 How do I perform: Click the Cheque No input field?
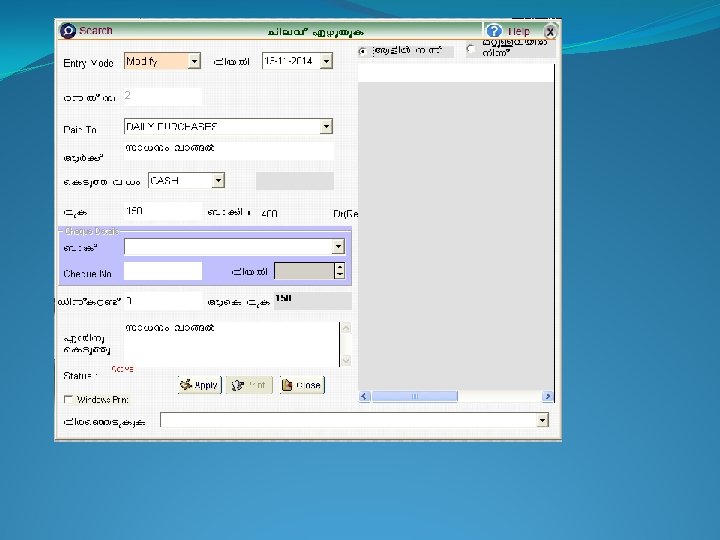coord(163,271)
